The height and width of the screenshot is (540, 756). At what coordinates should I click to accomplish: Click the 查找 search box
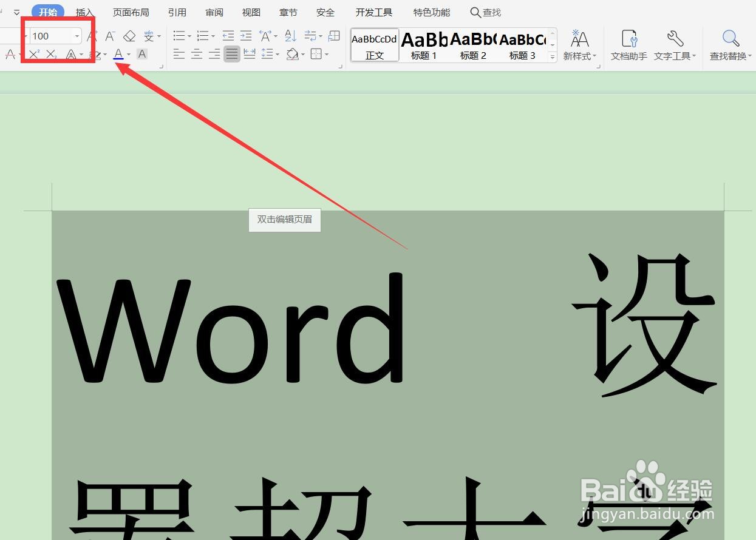click(486, 12)
